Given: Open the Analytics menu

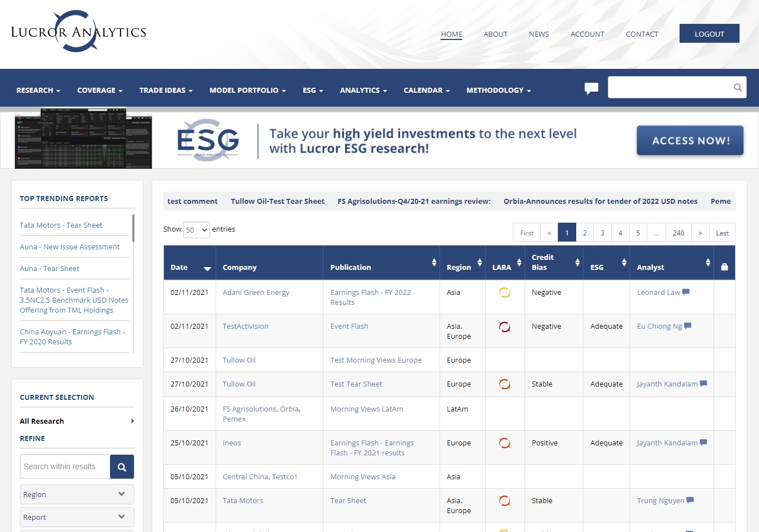Looking at the screenshot, I should click(x=363, y=91).
